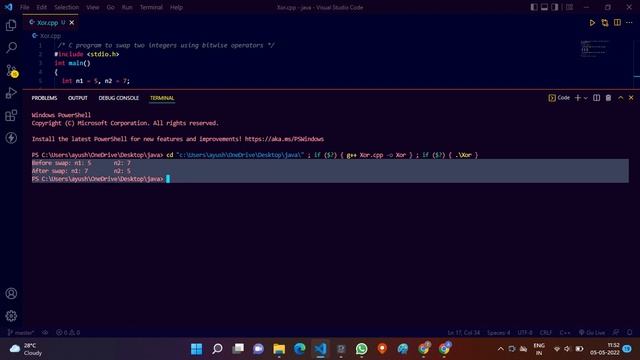Screen dimensions: 640x360
Task: Change the CRLF end of line sequence
Action: point(546,333)
